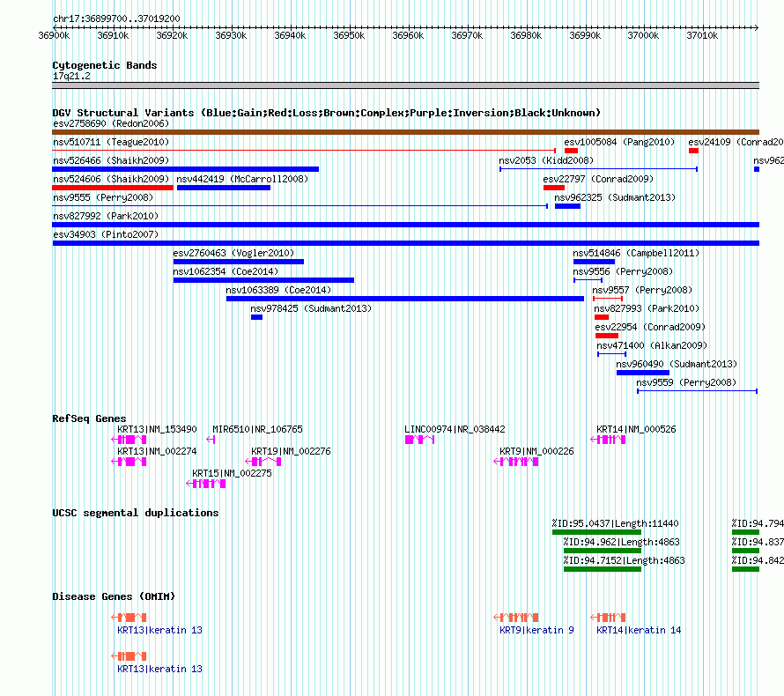The image size is (784, 696).
Task: Click the UCSC segmental duplications heading
Action: (x=136, y=513)
